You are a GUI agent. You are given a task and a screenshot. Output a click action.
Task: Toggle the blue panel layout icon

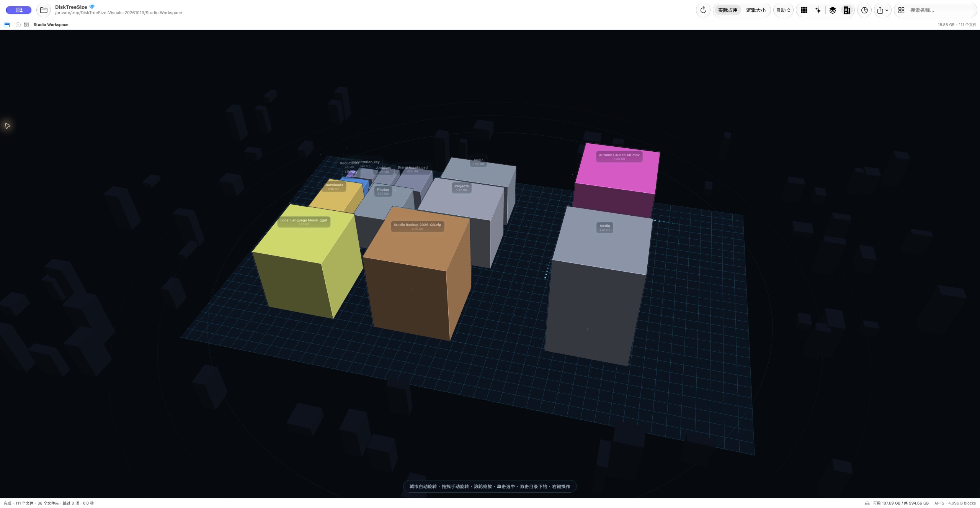[7, 25]
